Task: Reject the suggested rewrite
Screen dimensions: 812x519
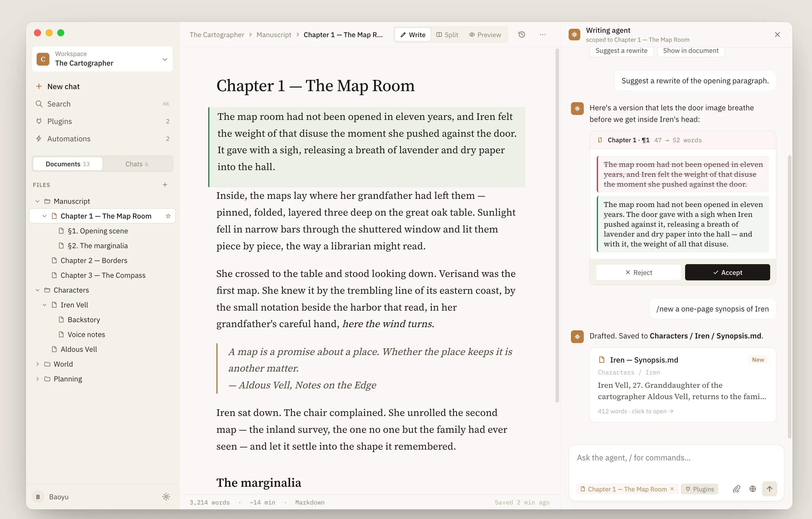Action: click(638, 272)
